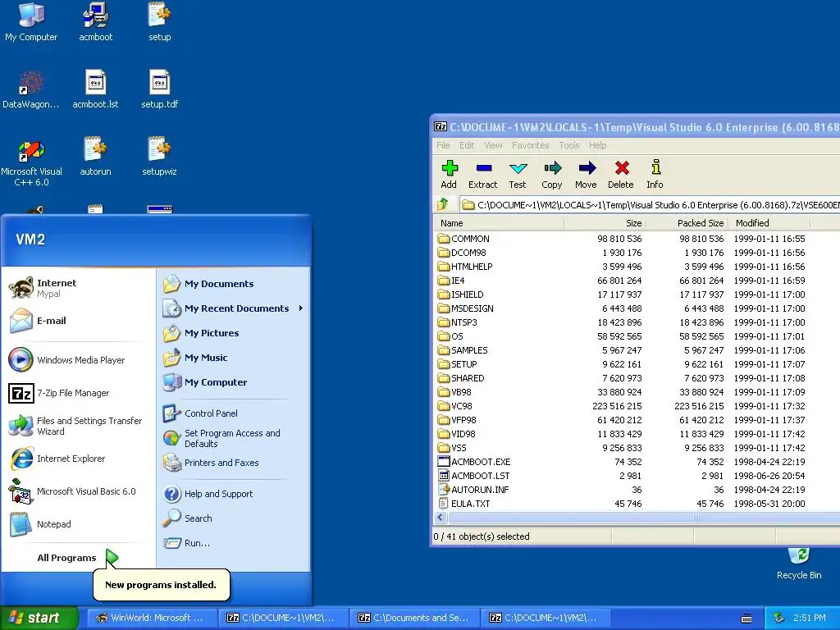Select the setupwiz desktop icon
Viewport: 840px width, 630px height.
(x=160, y=157)
